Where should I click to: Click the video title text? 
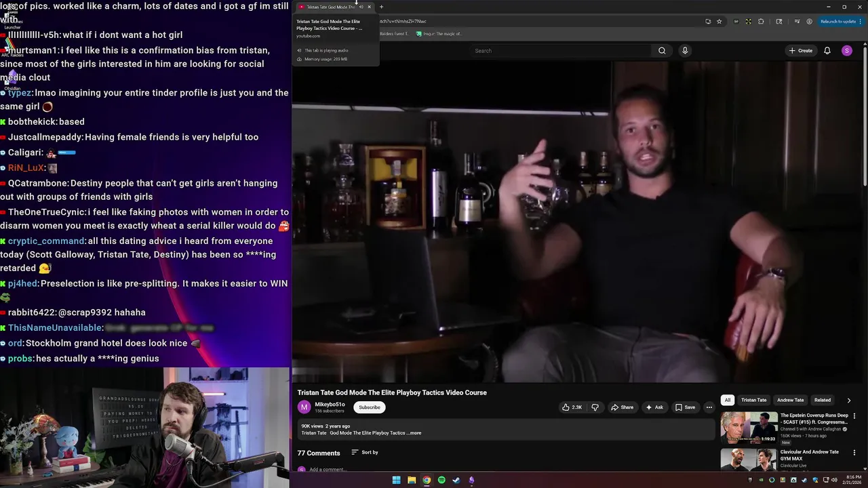pyautogui.click(x=392, y=392)
